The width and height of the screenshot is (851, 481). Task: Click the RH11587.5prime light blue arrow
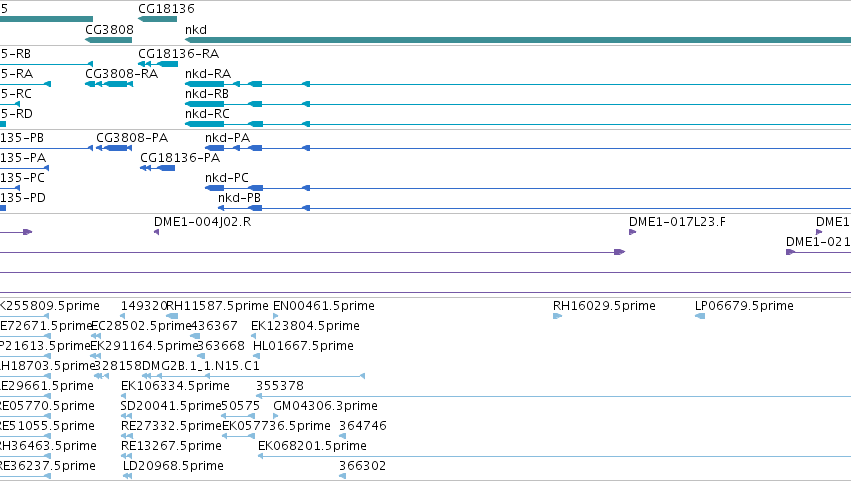click(x=172, y=317)
